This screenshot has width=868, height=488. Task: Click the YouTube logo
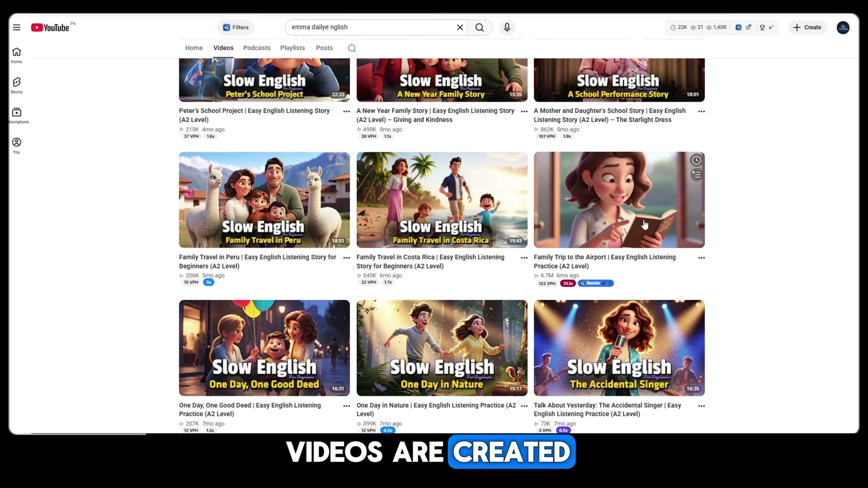click(50, 28)
